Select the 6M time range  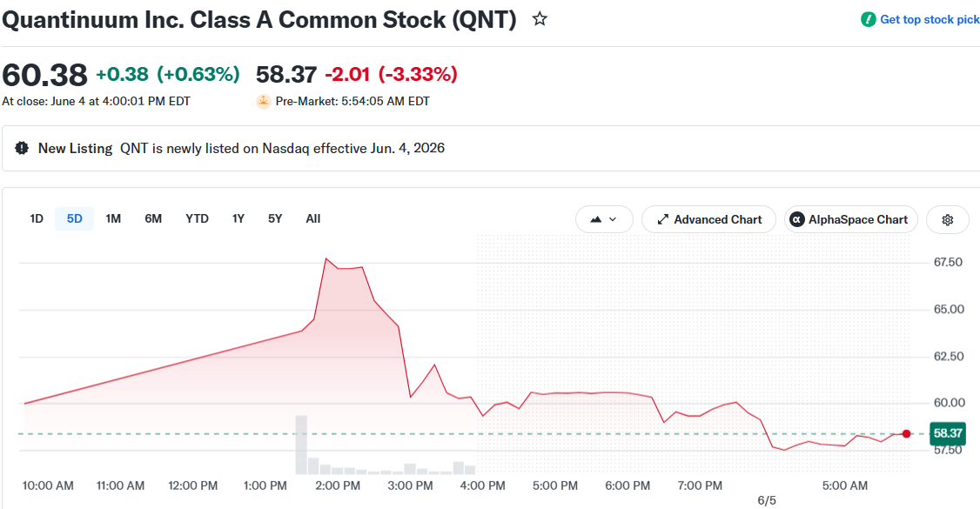(x=153, y=218)
